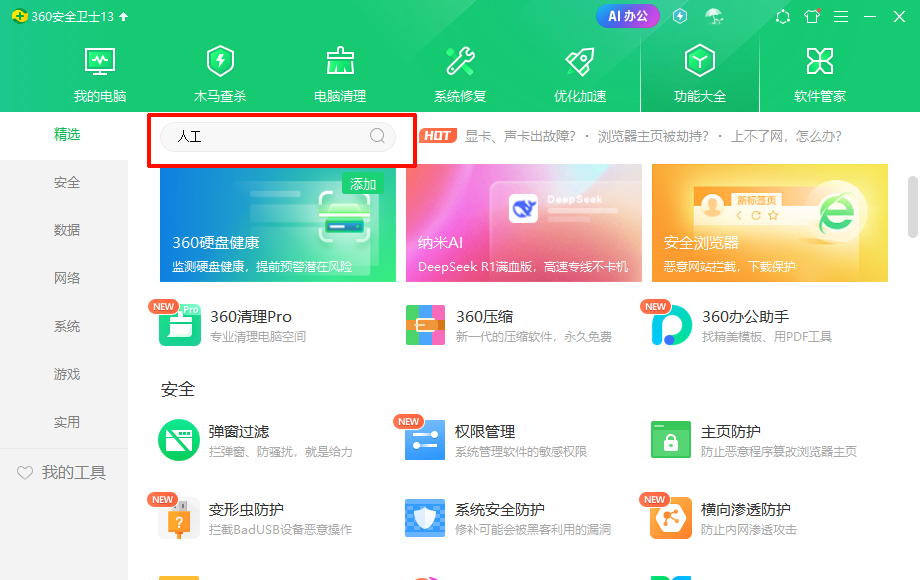920x580 pixels.
Task: Click text 新一代的压缩软件,永久免费
Action: pyautogui.click(x=533, y=337)
